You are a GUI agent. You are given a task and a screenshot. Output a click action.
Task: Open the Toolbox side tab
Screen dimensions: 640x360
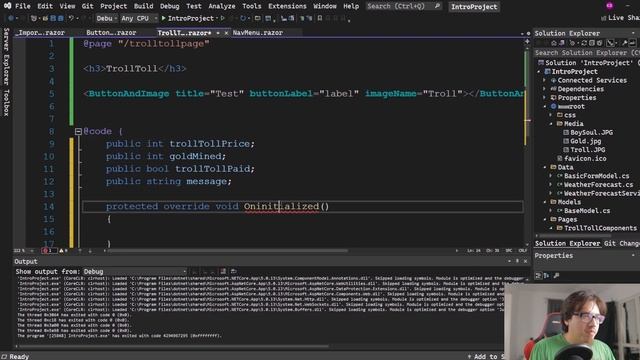pyautogui.click(x=6, y=102)
